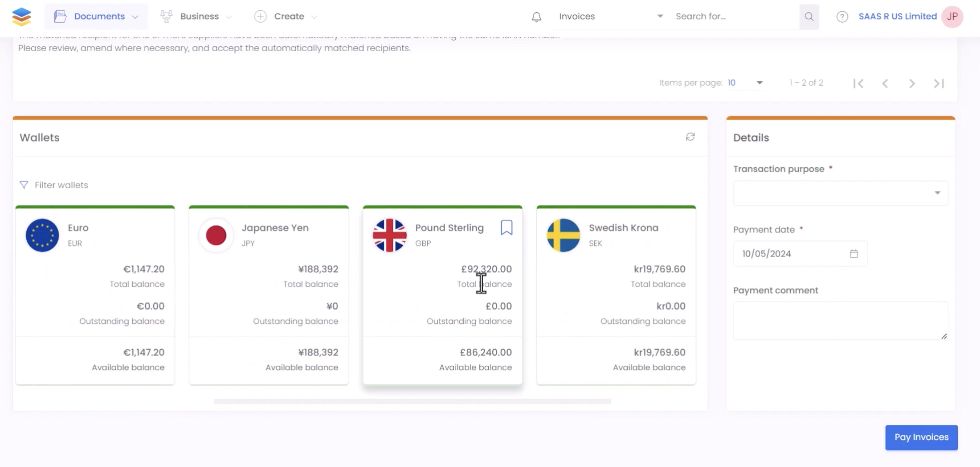
Task: Click the wallets horizontal scrollbar
Action: click(x=412, y=401)
